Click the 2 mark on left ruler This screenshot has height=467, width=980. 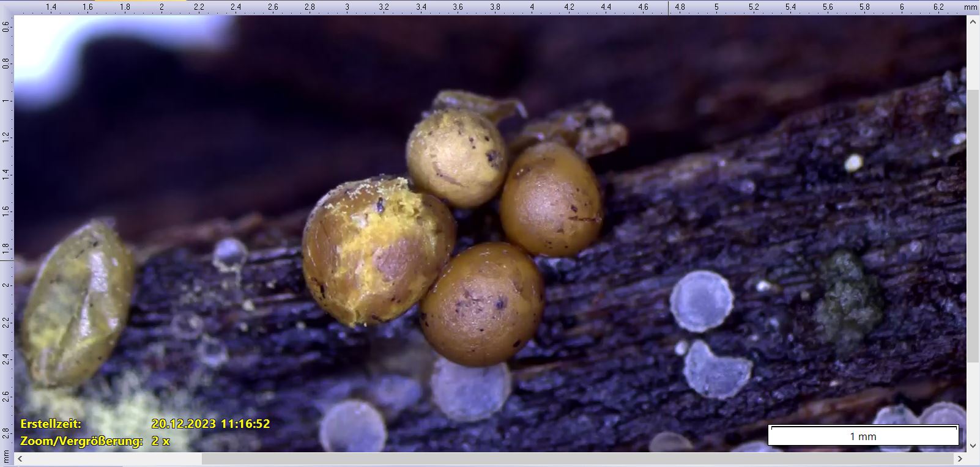[6, 285]
